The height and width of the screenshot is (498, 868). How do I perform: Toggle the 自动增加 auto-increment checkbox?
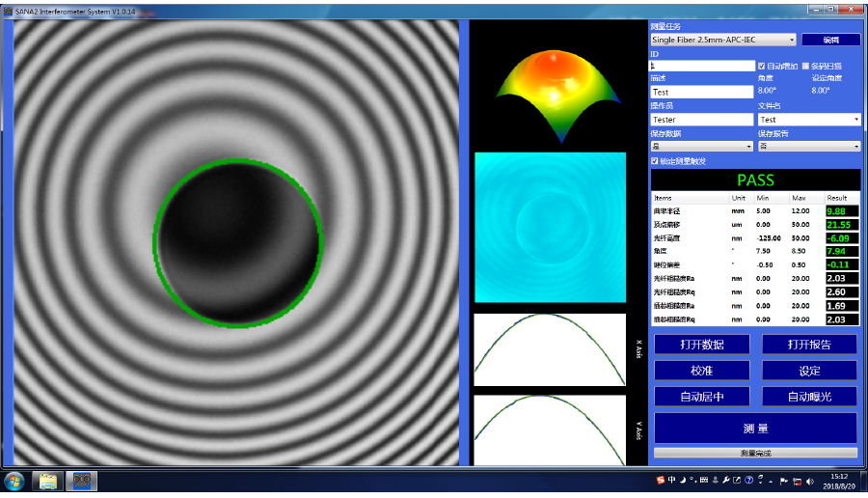[x=762, y=66]
